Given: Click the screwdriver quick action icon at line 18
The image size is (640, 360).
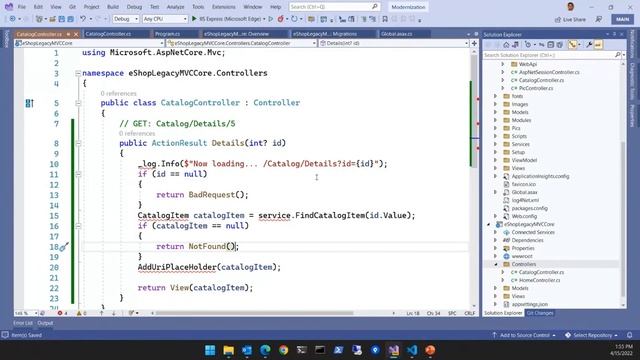Looking at the screenshot, I should tap(64, 247).
